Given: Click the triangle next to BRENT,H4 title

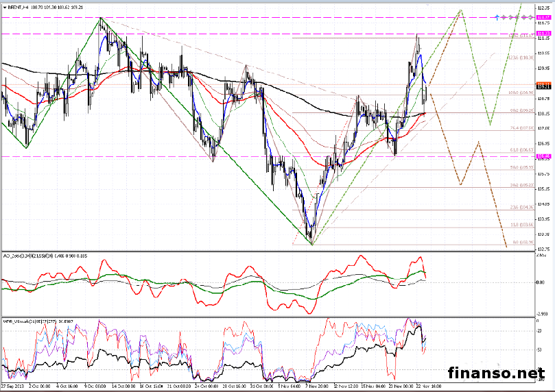Looking at the screenshot, I should (4, 6).
